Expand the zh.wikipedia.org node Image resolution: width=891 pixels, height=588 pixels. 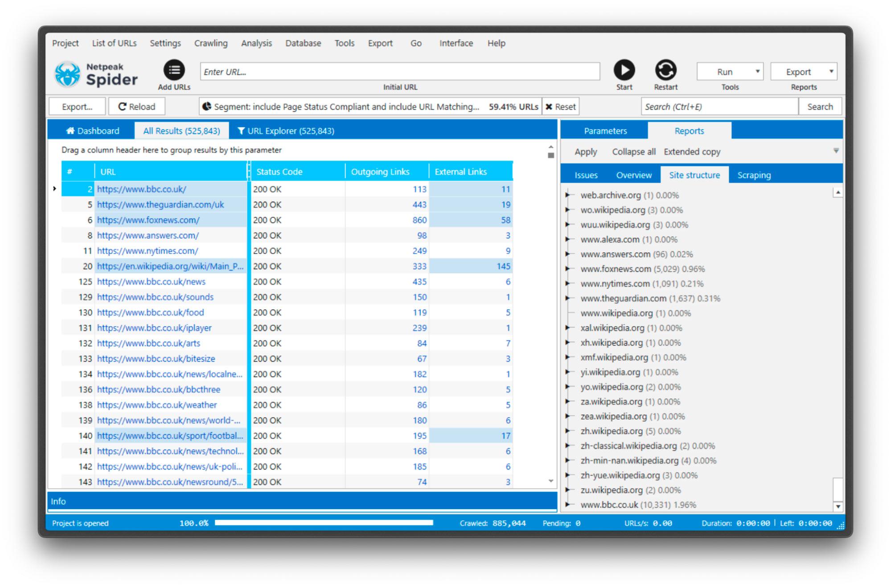[x=568, y=431]
